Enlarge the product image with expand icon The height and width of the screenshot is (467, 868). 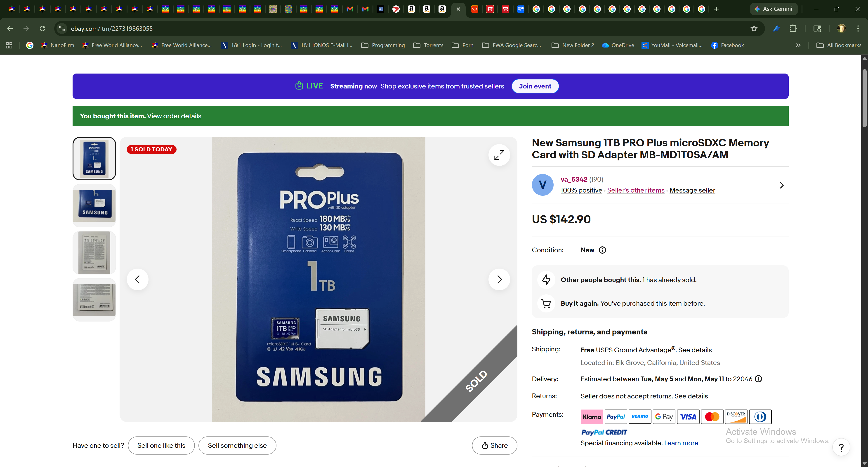[x=499, y=155]
